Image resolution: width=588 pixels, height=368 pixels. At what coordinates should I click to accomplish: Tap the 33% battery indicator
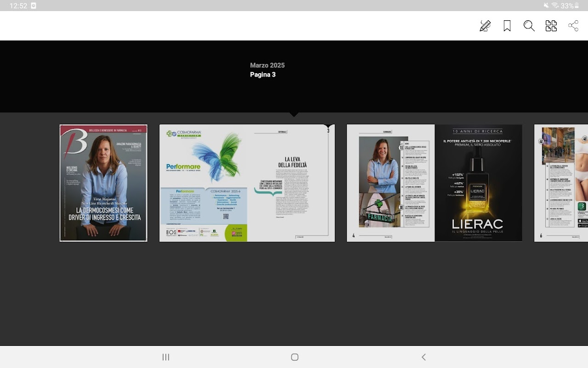coord(570,6)
